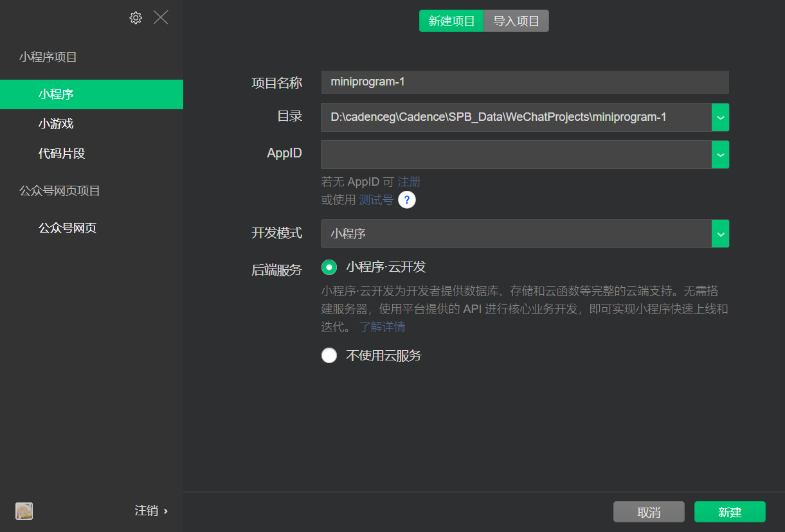Screen dimensions: 785x532
Task: Select the 小程序·云开发 backend option
Action: coord(329,267)
